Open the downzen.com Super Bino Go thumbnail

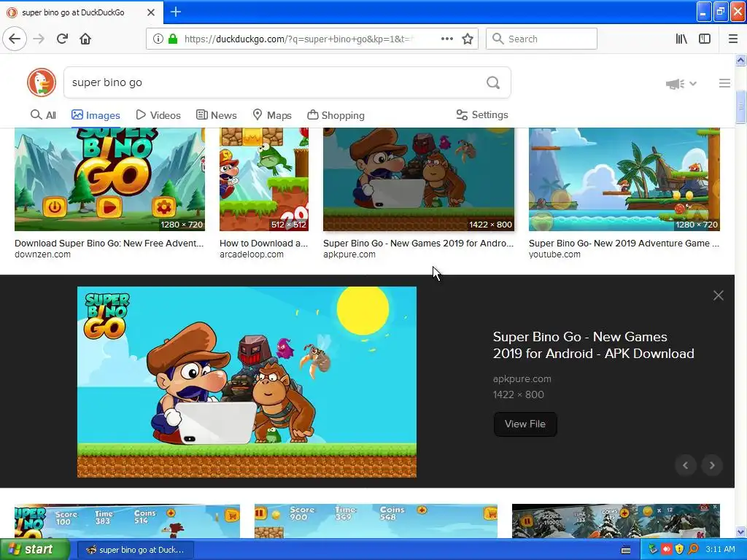(x=109, y=179)
